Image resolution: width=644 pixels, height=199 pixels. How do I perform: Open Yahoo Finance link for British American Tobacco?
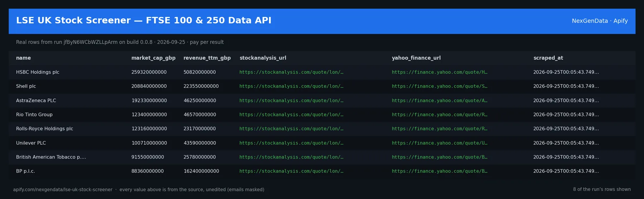point(439,157)
